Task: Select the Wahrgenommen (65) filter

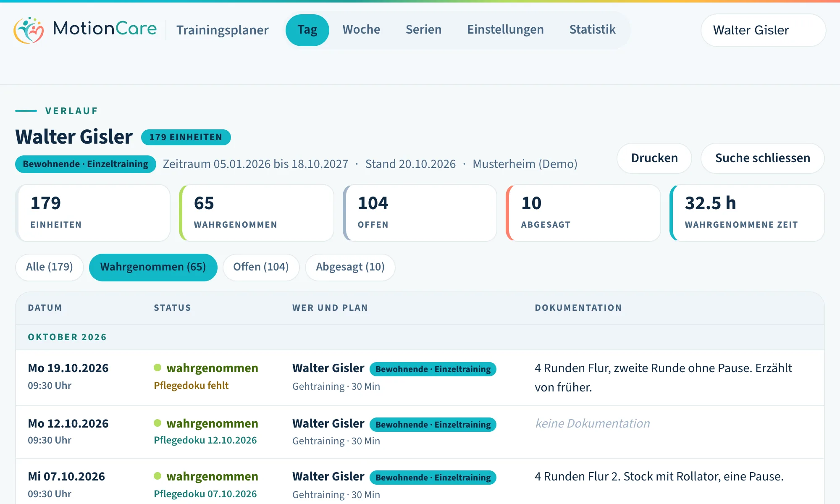Action: pyautogui.click(x=153, y=267)
